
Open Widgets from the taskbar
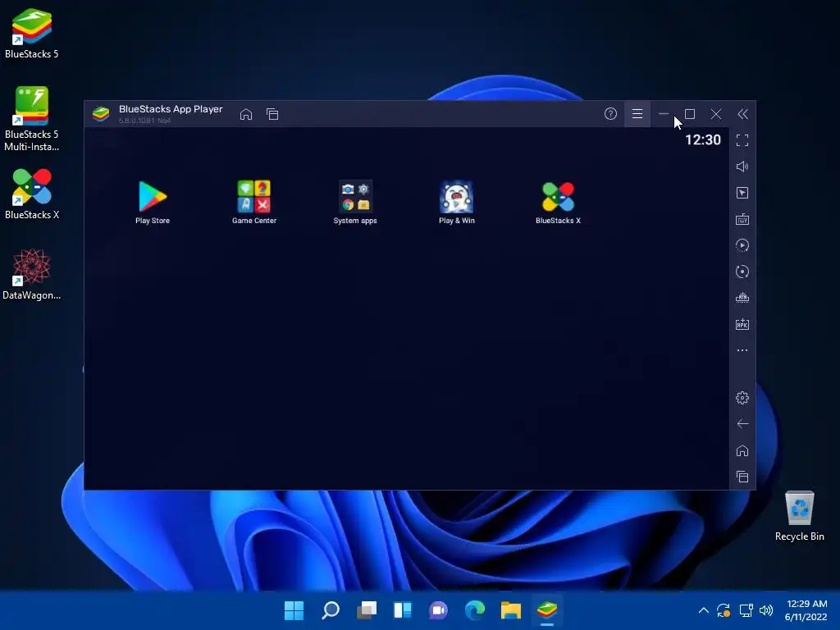pyautogui.click(x=402, y=610)
